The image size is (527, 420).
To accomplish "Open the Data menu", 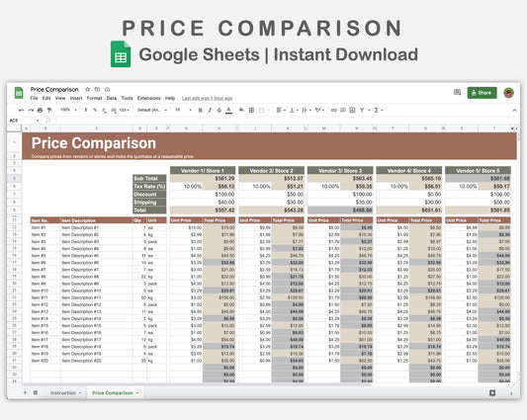I will point(112,98).
